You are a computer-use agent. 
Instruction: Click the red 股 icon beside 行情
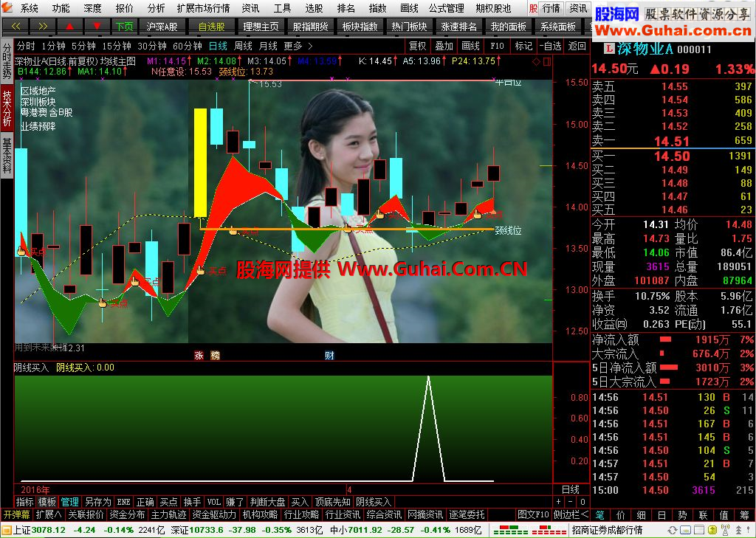533,8
